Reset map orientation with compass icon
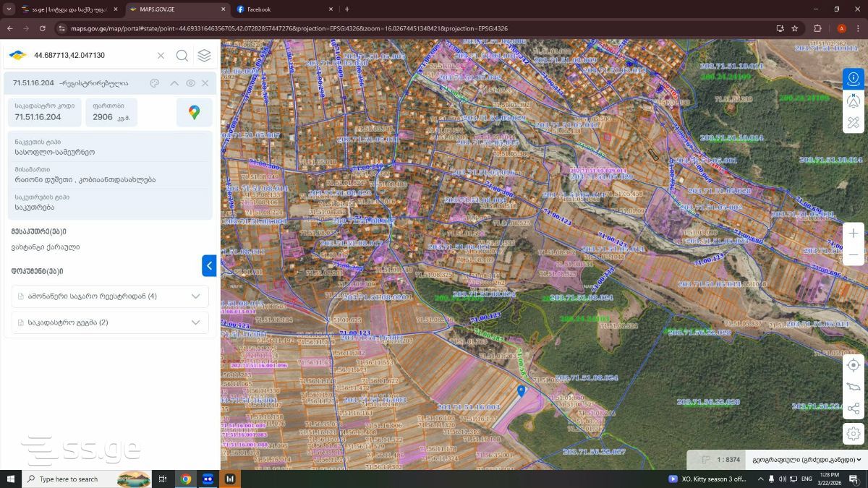This screenshot has height=488, width=868. coord(854,100)
